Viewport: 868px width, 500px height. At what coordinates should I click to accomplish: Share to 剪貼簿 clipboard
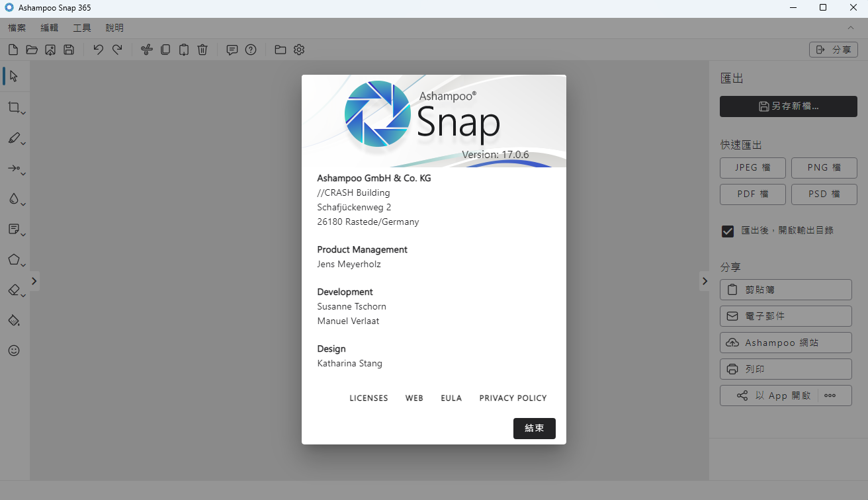[x=786, y=290]
